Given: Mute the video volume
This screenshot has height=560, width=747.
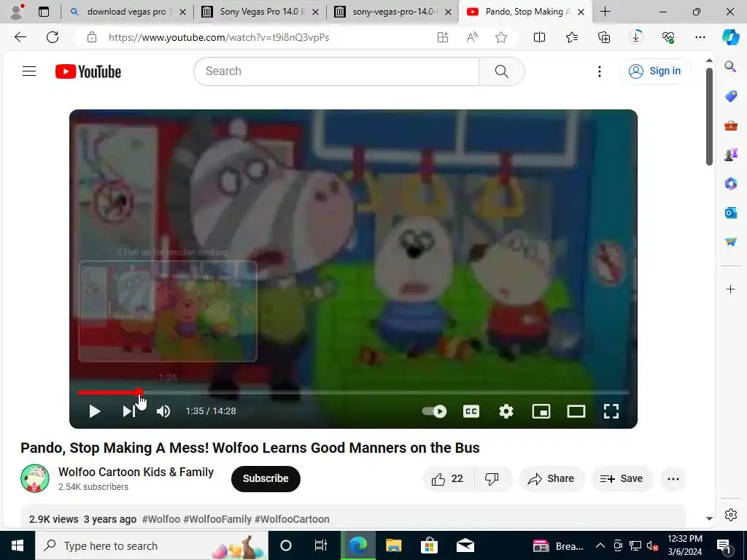Looking at the screenshot, I should 163,411.
